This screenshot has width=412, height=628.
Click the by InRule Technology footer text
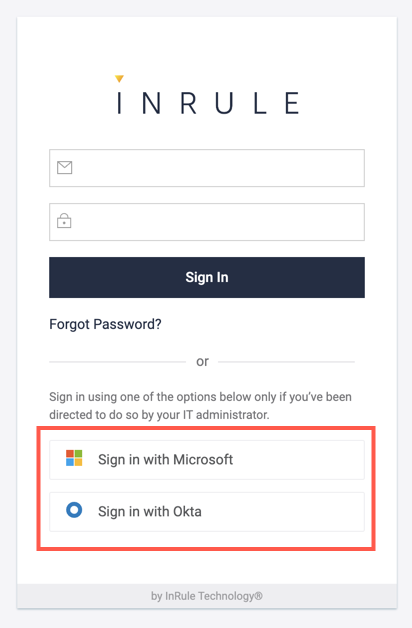207,596
